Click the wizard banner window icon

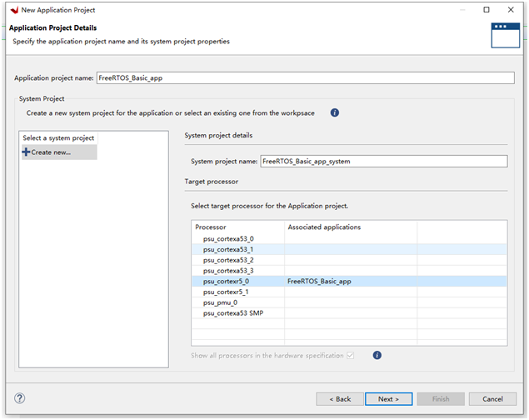tap(505, 36)
